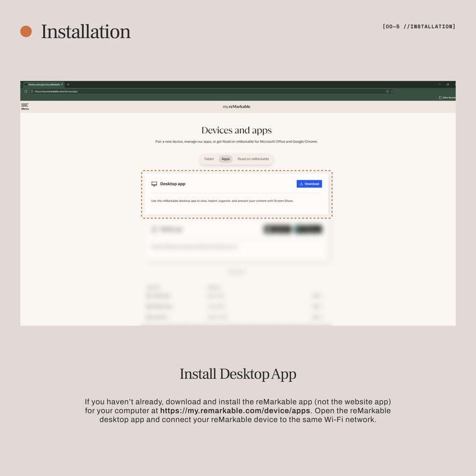
Task: Click the blue Download button
Action: [309, 184]
